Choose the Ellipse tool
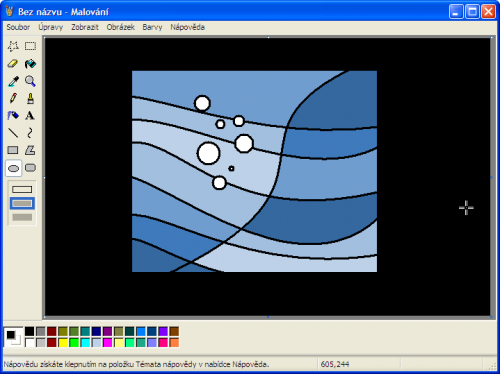This screenshot has height=374, width=500. [13, 168]
